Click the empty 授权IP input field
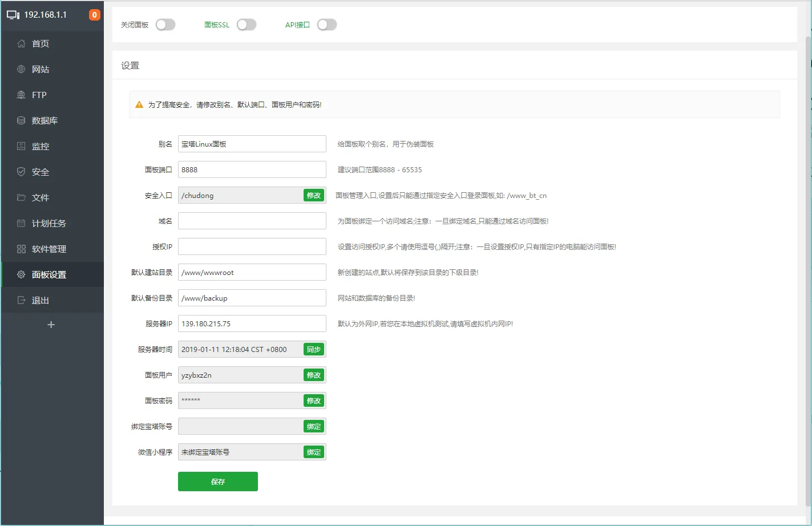Screen dimensions: 812x526 coord(252,246)
